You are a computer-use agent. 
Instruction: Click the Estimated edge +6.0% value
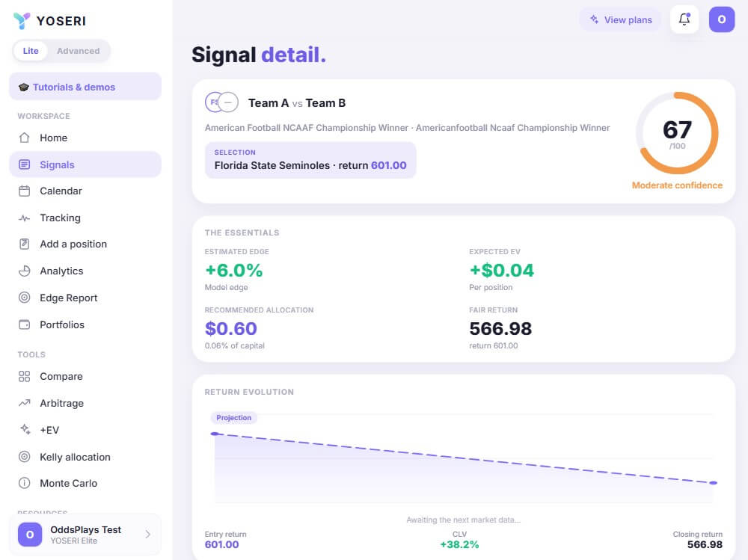[233, 271]
